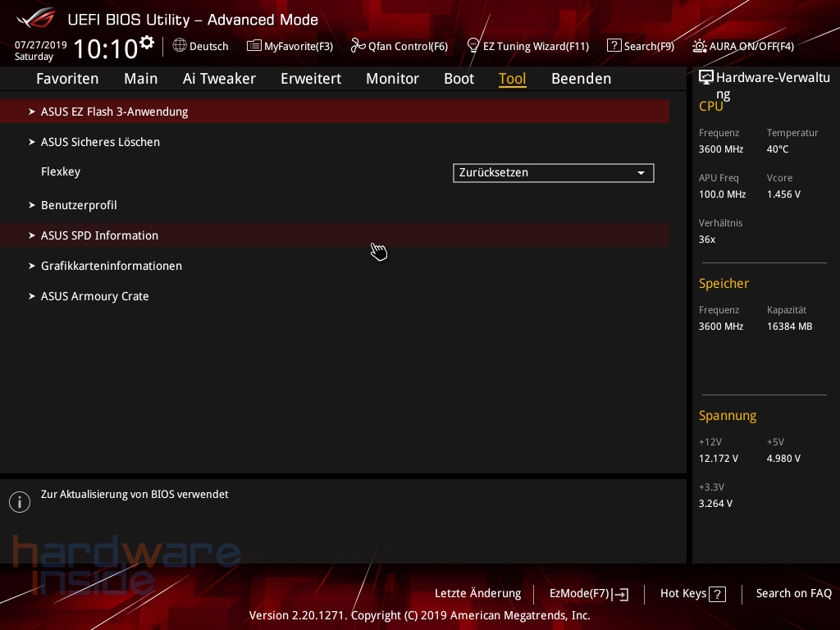The image size is (840, 630).
Task: Click the UEFI BIOS Utility title
Action: click(193, 20)
